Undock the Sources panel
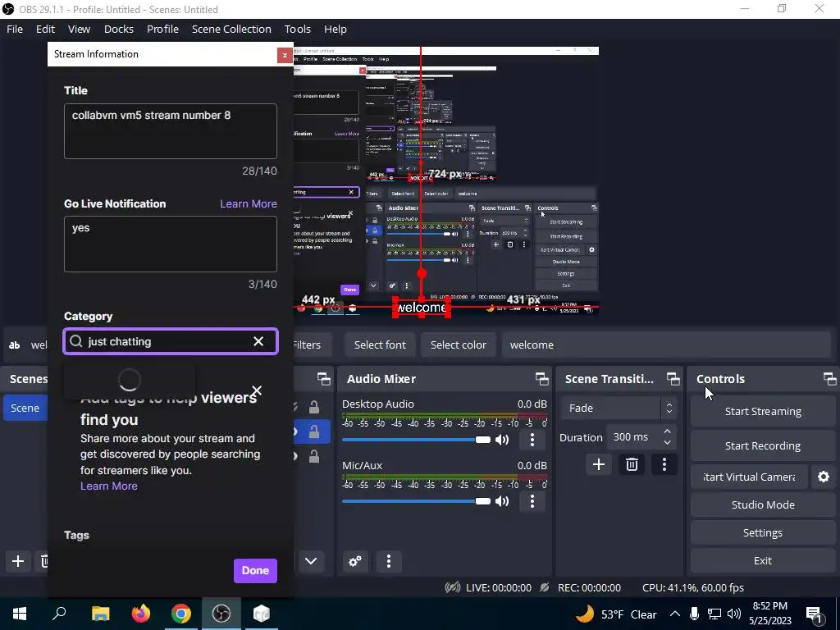Screen dimensions: 840x630 (x=323, y=379)
